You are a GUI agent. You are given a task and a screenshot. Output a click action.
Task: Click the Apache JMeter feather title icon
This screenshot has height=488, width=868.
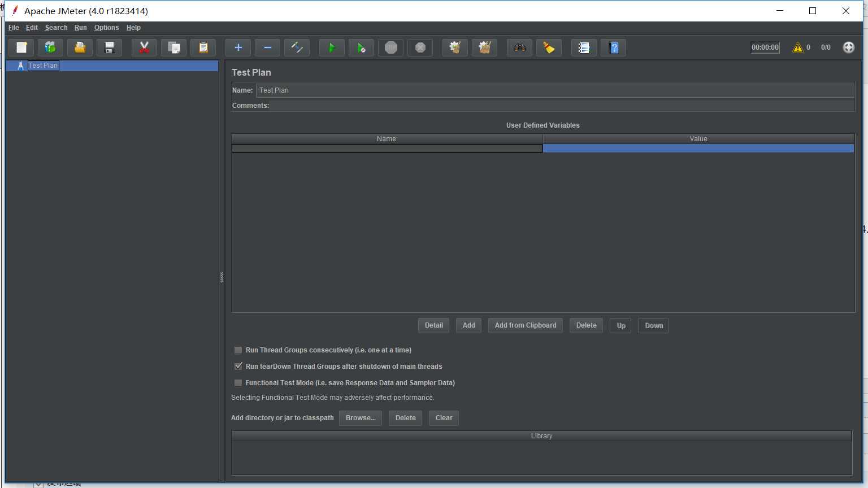point(15,11)
